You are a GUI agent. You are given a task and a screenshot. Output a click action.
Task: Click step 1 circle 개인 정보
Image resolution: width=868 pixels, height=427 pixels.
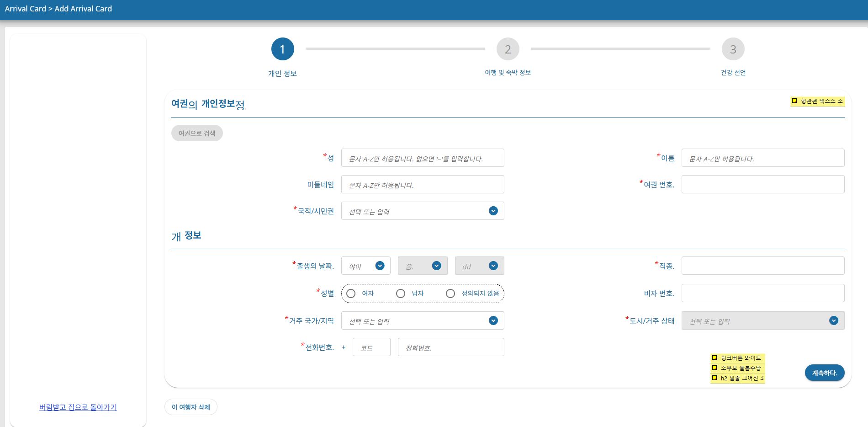[x=282, y=49]
